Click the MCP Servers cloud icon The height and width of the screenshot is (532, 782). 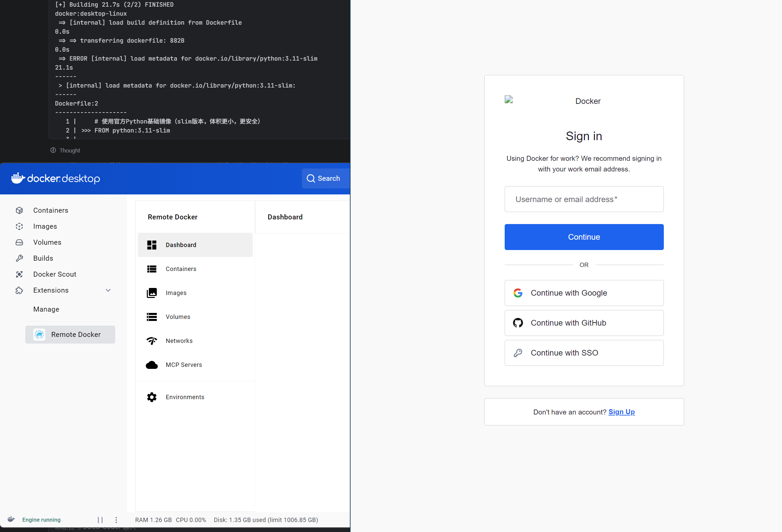pos(152,365)
